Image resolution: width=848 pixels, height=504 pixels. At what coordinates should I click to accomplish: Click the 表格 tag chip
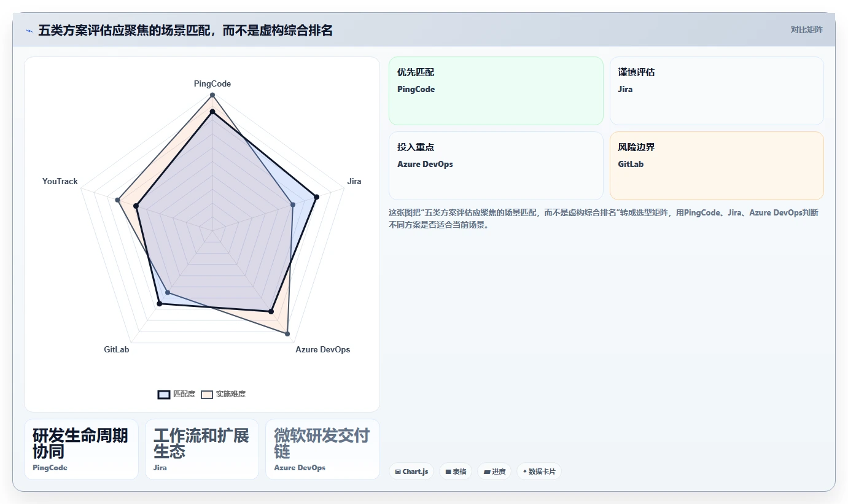[456, 471]
